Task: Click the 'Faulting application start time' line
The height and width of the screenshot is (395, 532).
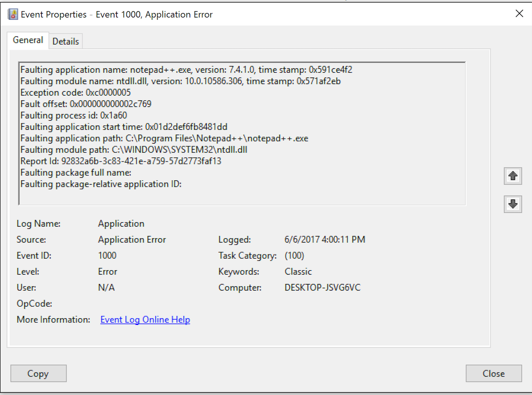Action: tap(124, 127)
